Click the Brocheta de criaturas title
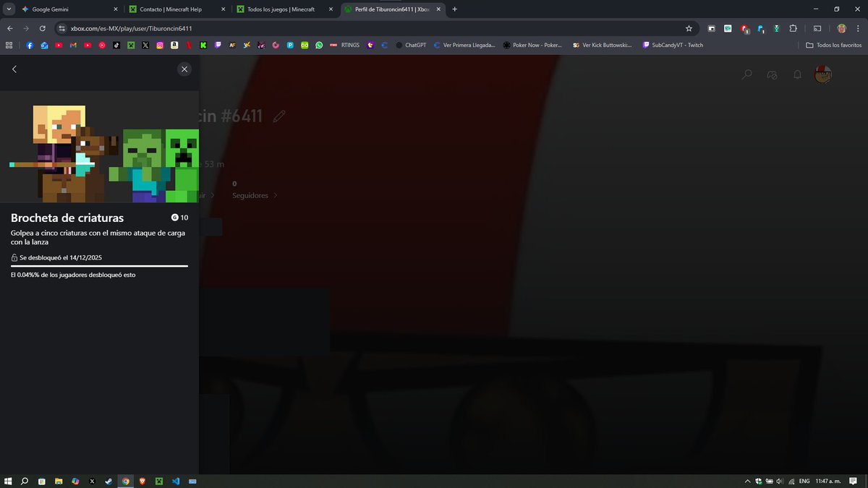Image resolution: width=868 pixels, height=488 pixels. (x=67, y=218)
